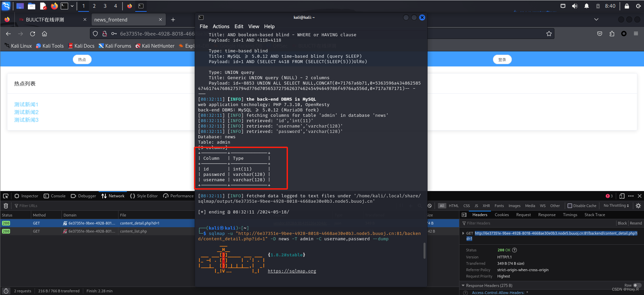Click the log out icon in the top panel
The height and width of the screenshot is (295, 644).
coord(638,6)
